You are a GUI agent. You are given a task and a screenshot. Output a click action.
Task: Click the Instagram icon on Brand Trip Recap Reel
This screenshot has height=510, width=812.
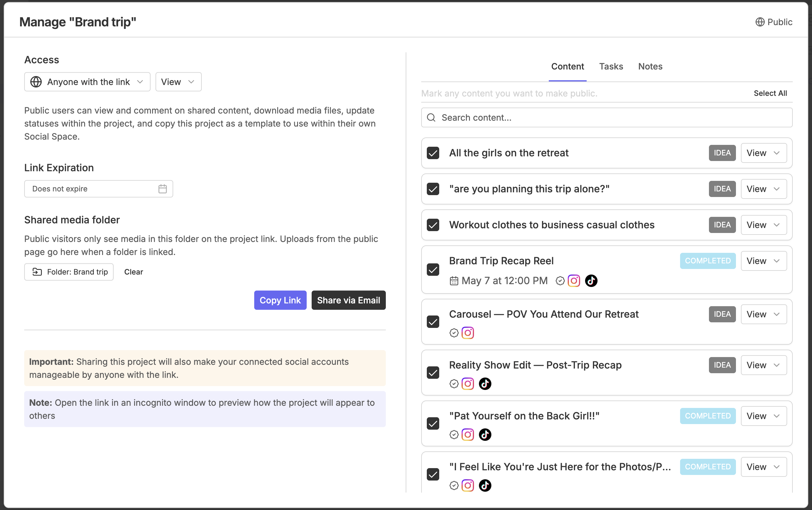click(x=574, y=281)
